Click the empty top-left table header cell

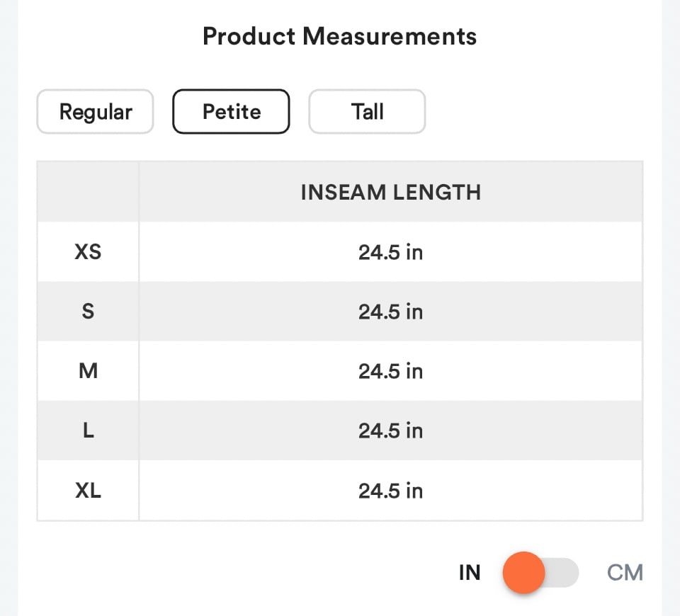88,192
